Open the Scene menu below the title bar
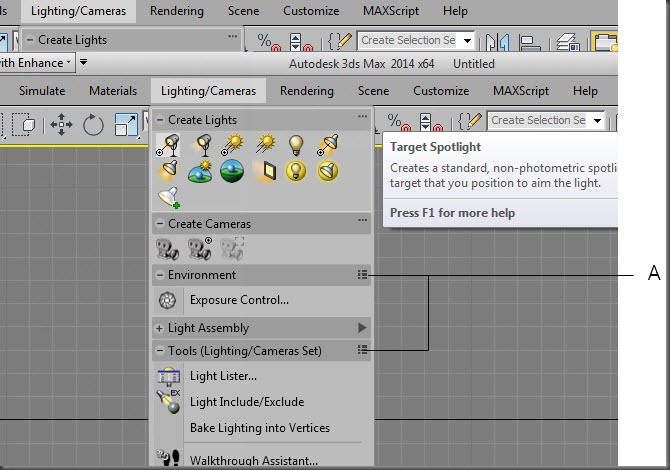670x470 pixels. pyautogui.click(x=373, y=91)
